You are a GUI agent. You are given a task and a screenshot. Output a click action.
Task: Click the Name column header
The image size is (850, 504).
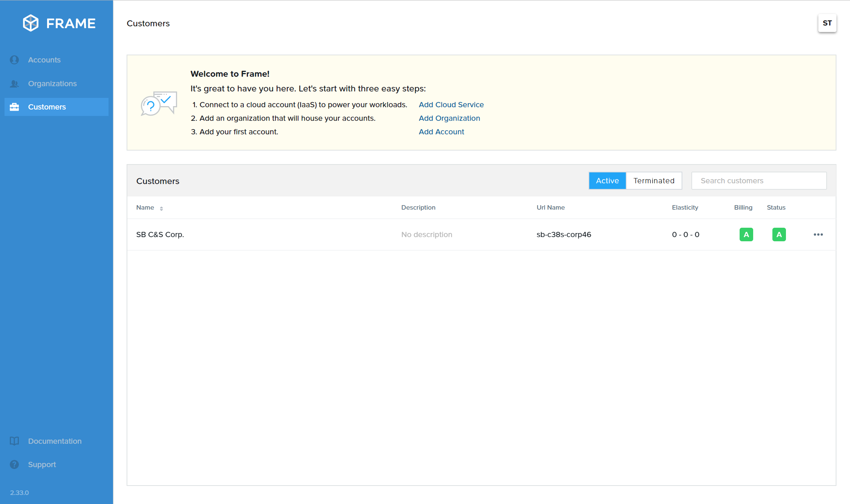145,207
